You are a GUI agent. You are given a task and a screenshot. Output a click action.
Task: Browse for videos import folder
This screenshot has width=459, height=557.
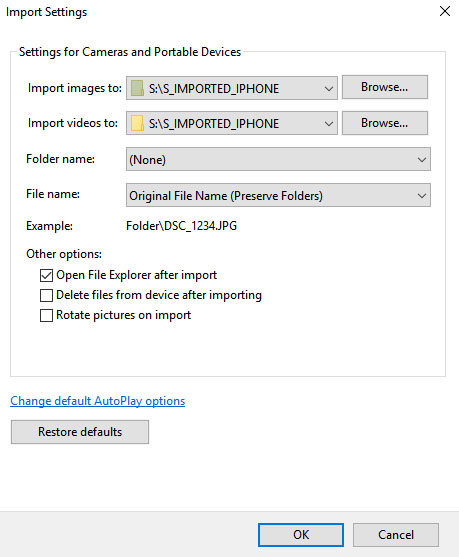point(385,123)
